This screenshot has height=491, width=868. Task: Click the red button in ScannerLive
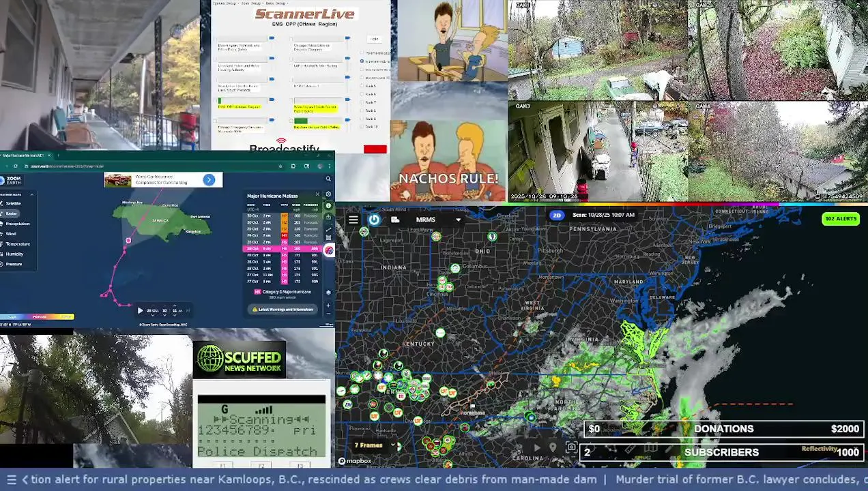pos(375,149)
